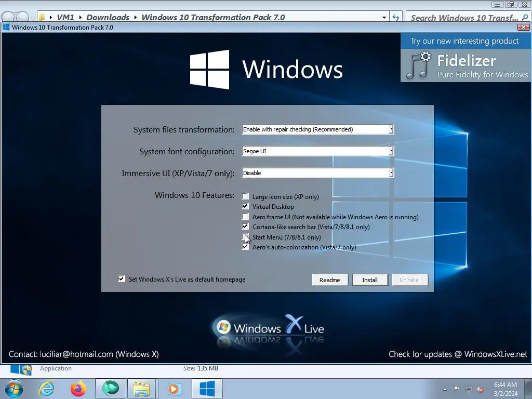Open the media player taskbar icon
This screenshot has width=532, height=399.
pyautogui.click(x=175, y=389)
